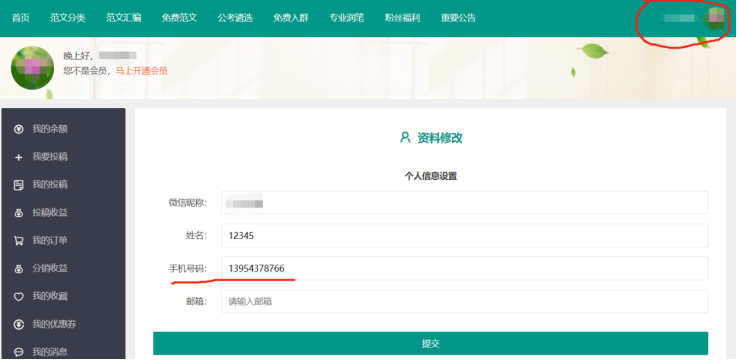The height and width of the screenshot is (360, 737).
Task: Click the 个人信息设置 subheading
Action: click(x=431, y=176)
